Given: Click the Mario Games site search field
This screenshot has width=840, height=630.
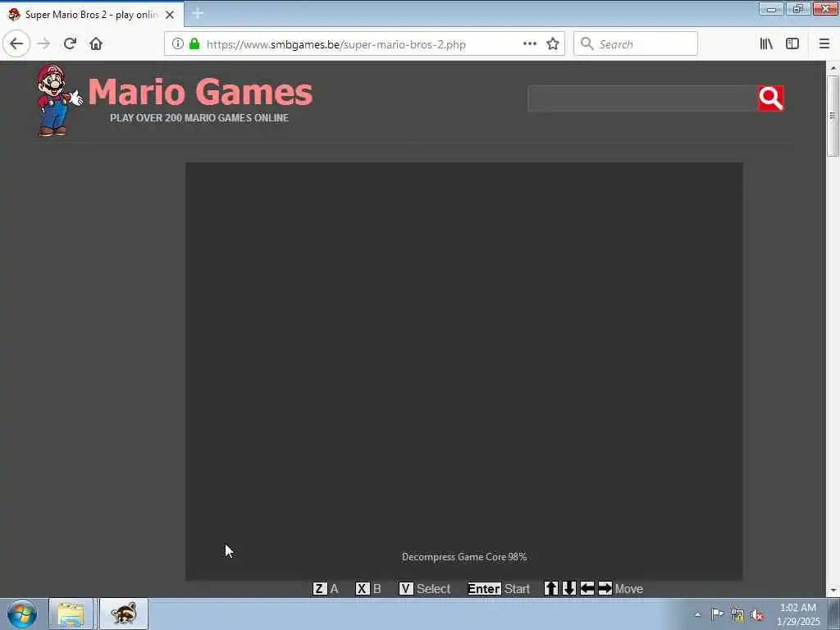Looking at the screenshot, I should [x=642, y=98].
